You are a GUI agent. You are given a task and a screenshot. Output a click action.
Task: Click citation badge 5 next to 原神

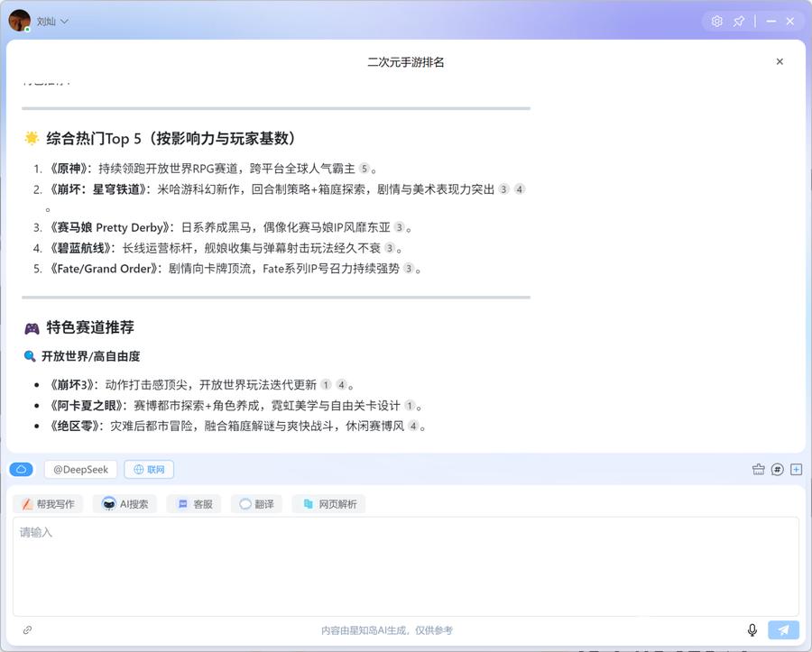pyautogui.click(x=364, y=169)
